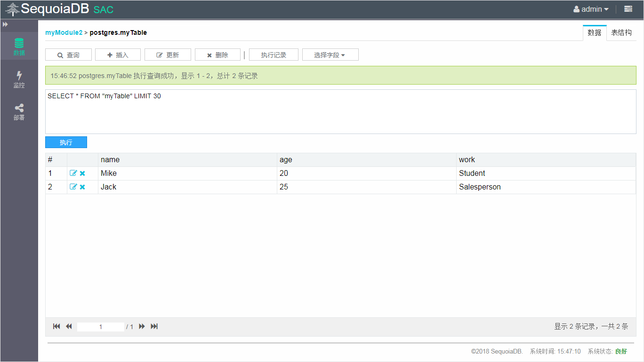Image resolution: width=644 pixels, height=362 pixels.
Task: Select the 数据 tab
Action: tap(594, 33)
